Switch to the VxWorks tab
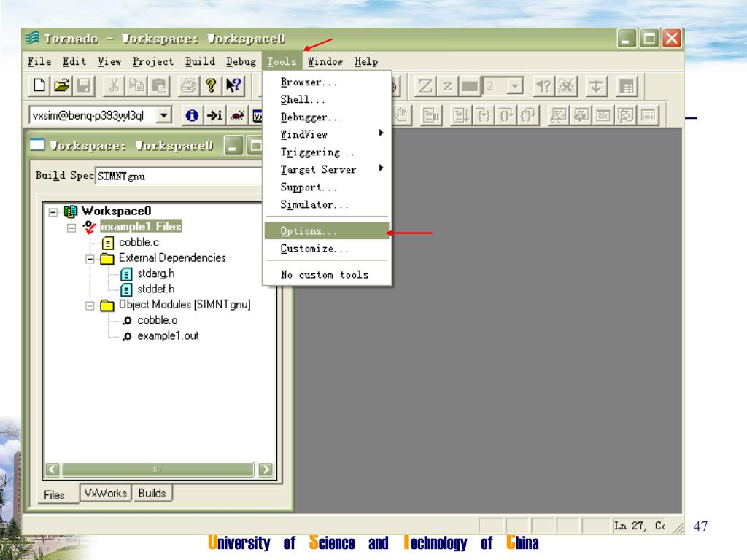The width and height of the screenshot is (747, 560). 105,494
